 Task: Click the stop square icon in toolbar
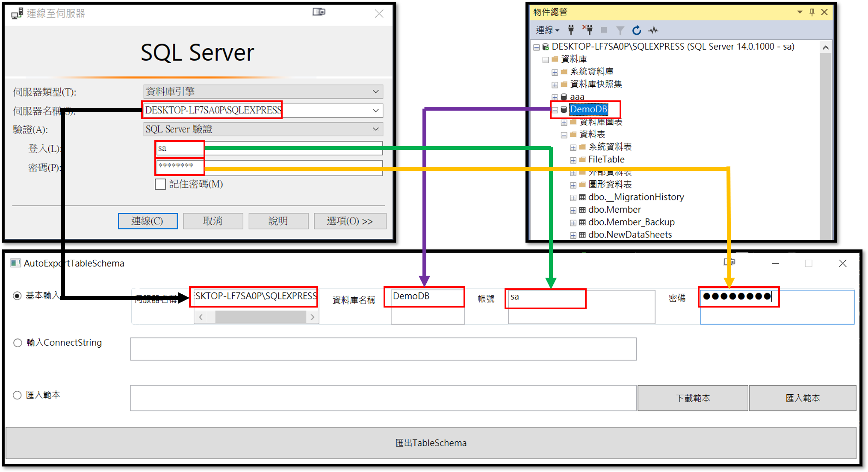pos(604,30)
